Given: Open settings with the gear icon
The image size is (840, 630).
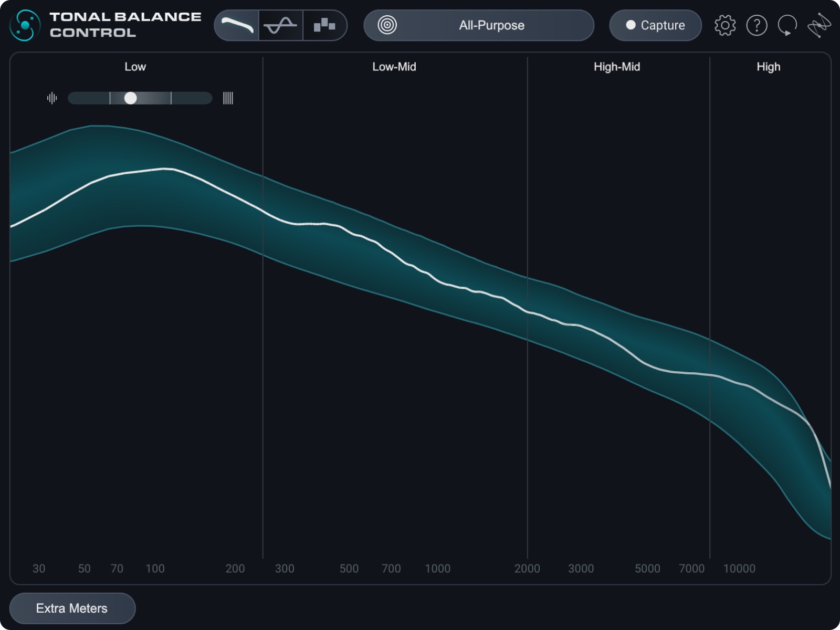Looking at the screenshot, I should pos(725,25).
